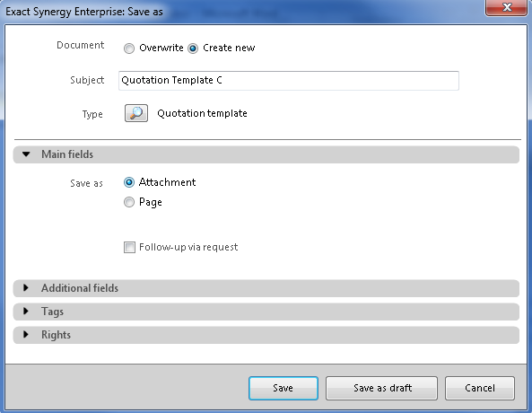532x413 pixels.
Task: Close the Save as dialog window
Action: [506, 7]
